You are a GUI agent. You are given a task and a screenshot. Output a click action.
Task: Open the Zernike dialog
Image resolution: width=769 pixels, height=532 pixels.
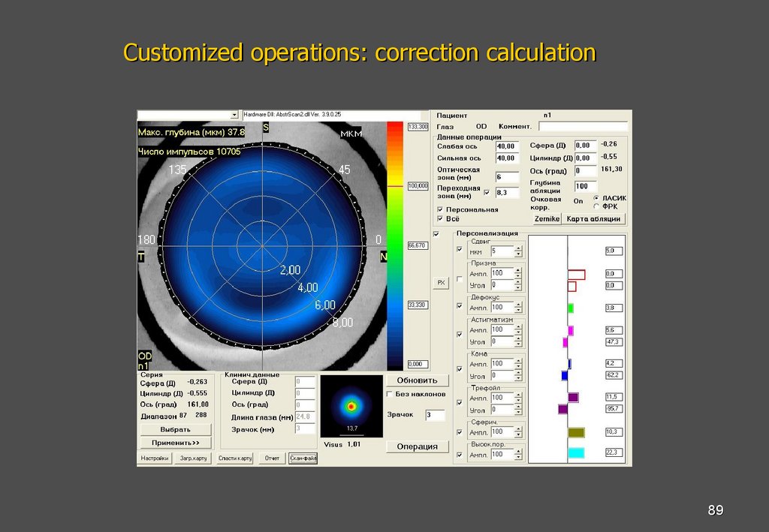(547, 218)
